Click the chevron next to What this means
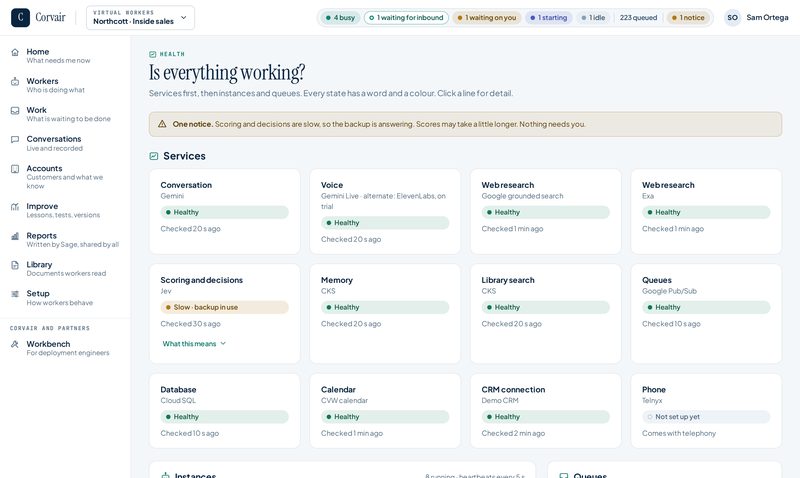Screen dimensions: 800x478 pos(223,344)
